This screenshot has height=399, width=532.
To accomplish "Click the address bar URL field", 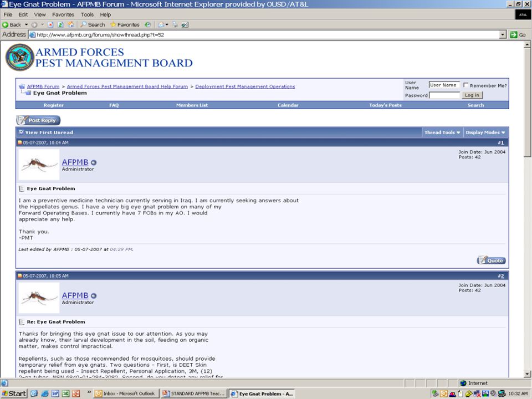I will coord(264,34).
